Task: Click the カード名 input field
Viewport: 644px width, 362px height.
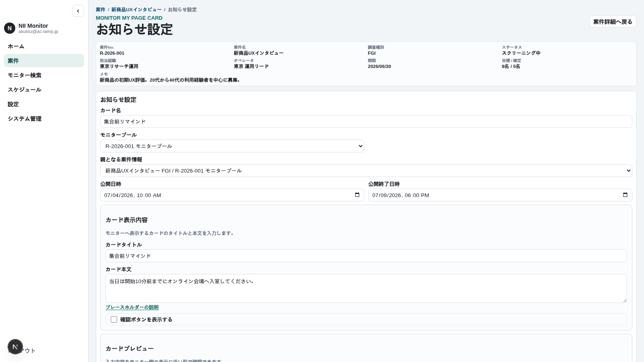Action: point(366,121)
